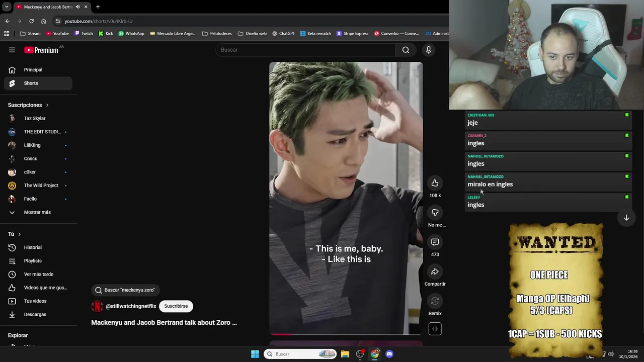644x362 pixels.
Task: Close the Mackenyu and Jacob Bertrand tab
Action: (x=86, y=7)
